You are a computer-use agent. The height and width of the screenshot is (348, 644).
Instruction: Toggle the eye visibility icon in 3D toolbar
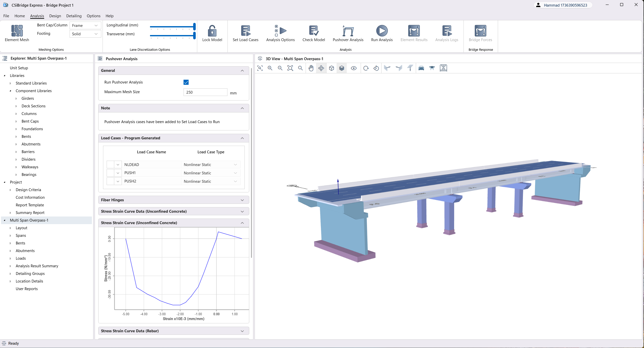pos(354,68)
